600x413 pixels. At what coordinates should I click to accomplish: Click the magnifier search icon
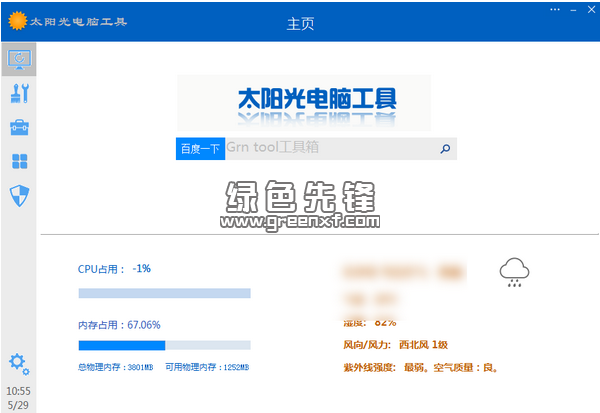(x=445, y=149)
